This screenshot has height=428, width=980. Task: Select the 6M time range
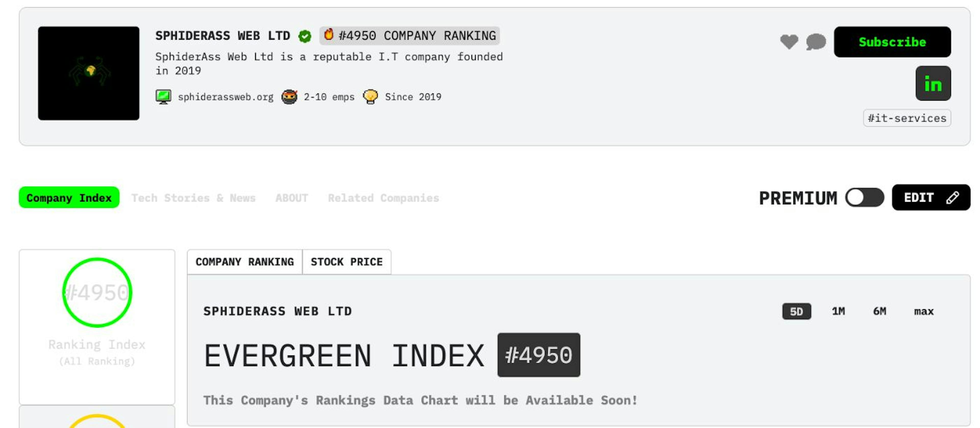879,312
